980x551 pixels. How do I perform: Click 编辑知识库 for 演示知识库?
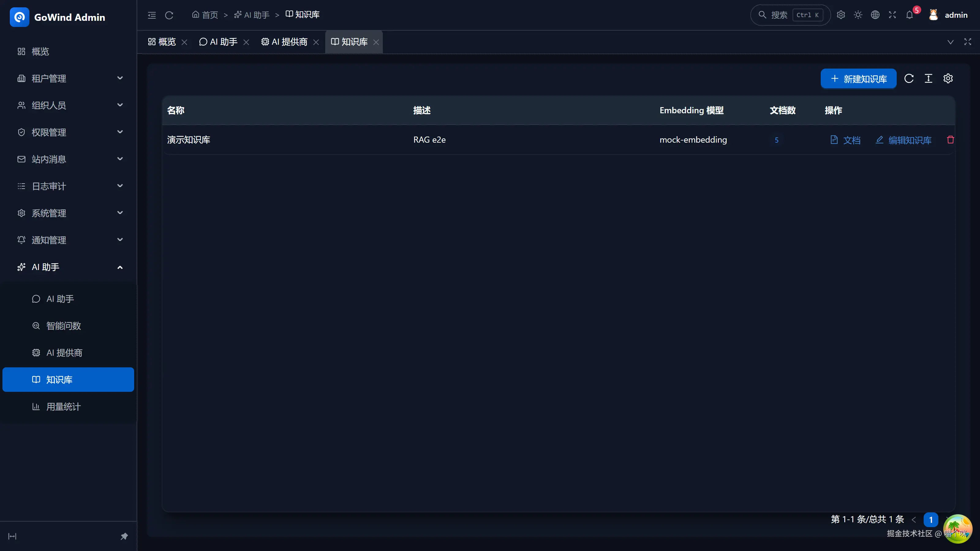point(903,140)
